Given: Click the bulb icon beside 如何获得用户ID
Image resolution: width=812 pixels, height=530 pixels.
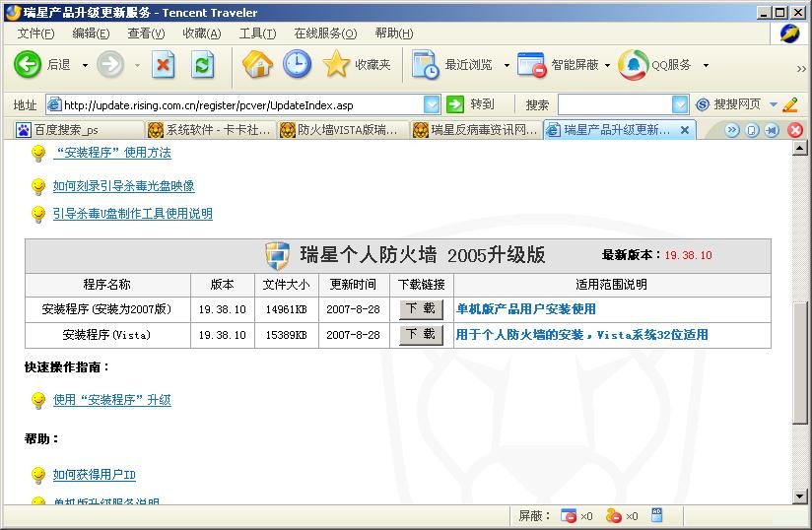Looking at the screenshot, I should (x=37, y=475).
